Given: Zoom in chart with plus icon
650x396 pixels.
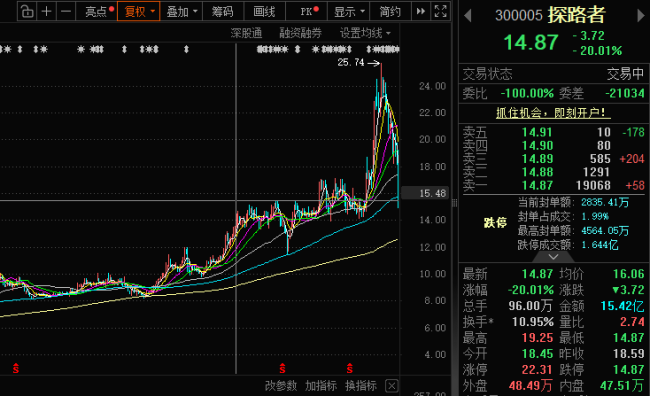Looking at the screenshot, I should tap(46, 11).
